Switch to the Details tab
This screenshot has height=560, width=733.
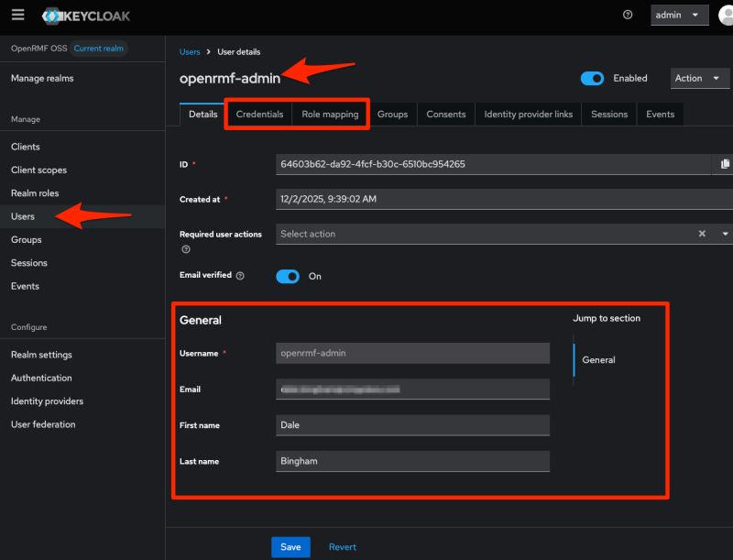tap(202, 115)
